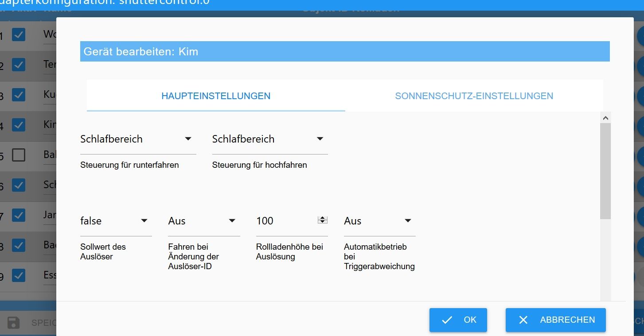This screenshot has width=644, height=336.
Task: Enable the unchecked checkbox in row 5
Action: 19,155
